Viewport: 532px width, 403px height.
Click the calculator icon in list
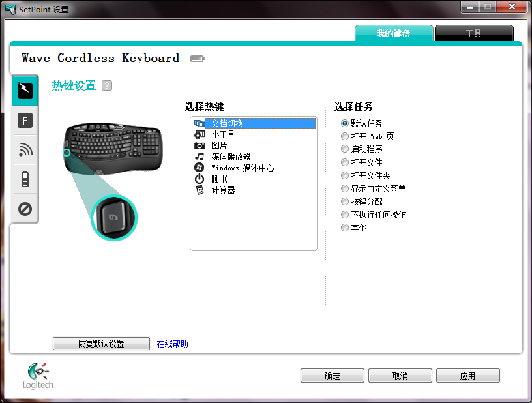click(x=200, y=190)
